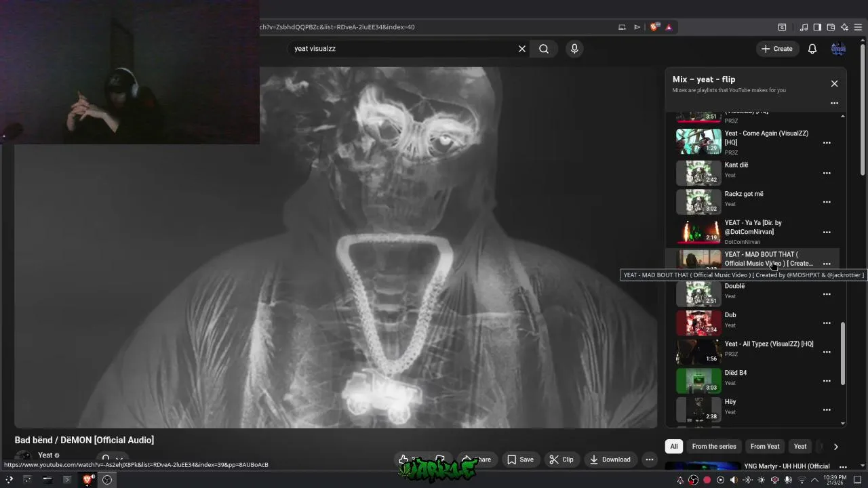Open Brave Wallet icon in toolbar
The height and width of the screenshot is (488, 868).
[x=831, y=27]
